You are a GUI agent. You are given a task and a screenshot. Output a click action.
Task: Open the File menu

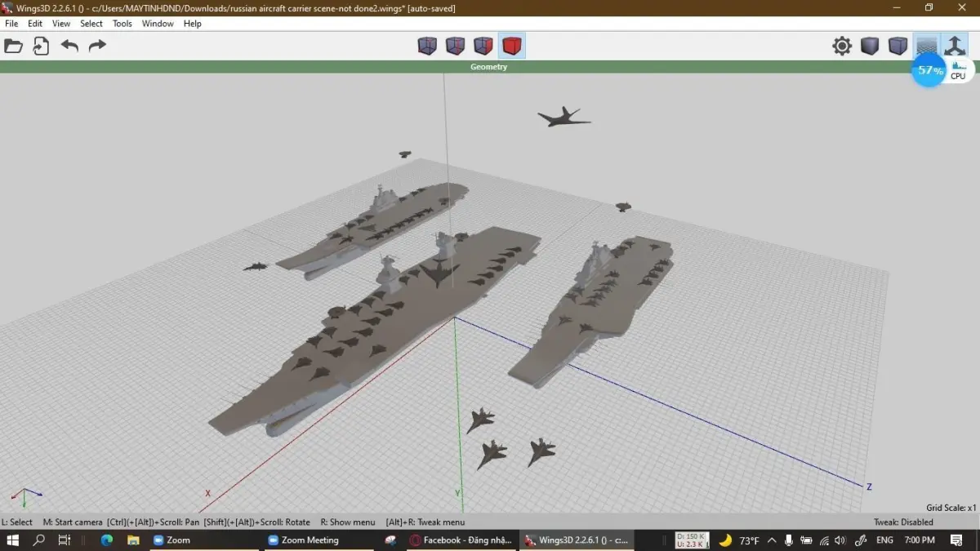11,24
